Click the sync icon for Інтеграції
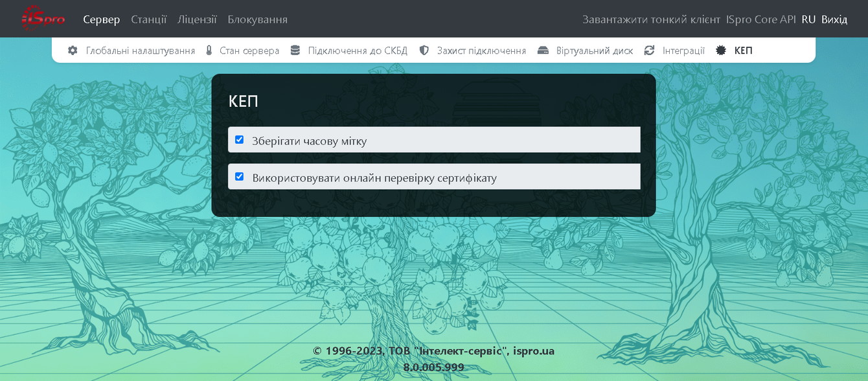868x381 pixels. coord(650,51)
